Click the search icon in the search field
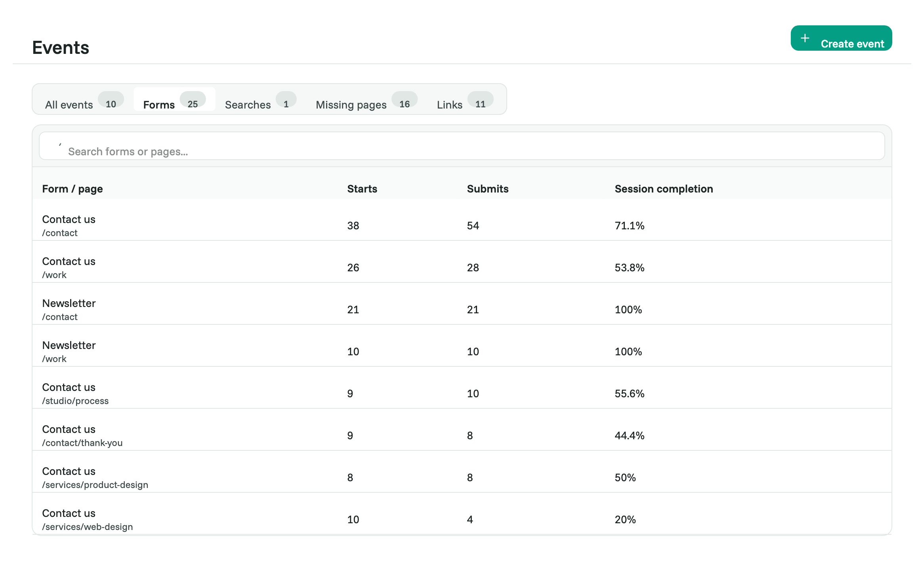924x568 pixels. pos(59,145)
